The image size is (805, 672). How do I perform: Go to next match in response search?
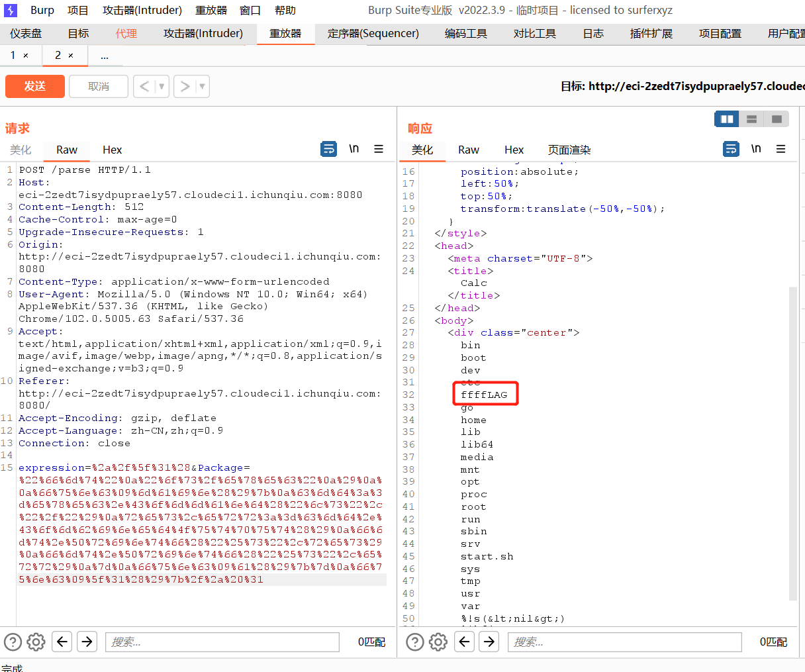(x=489, y=642)
